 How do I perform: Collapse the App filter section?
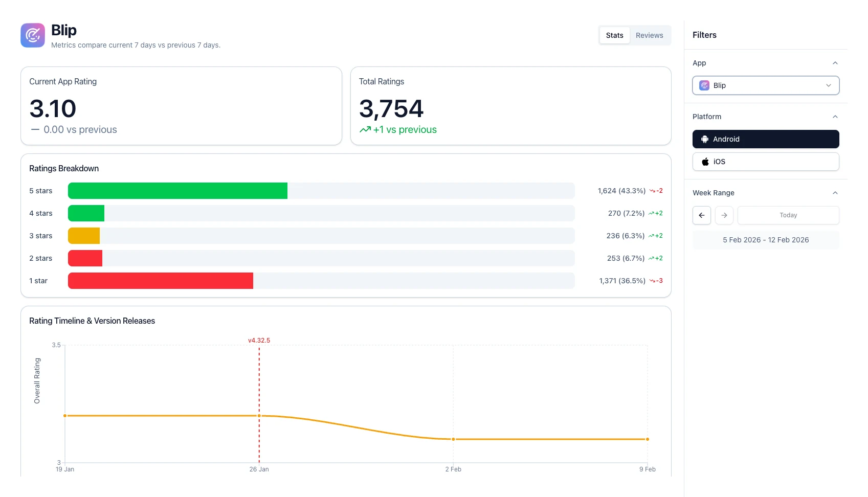(x=835, y=63)
